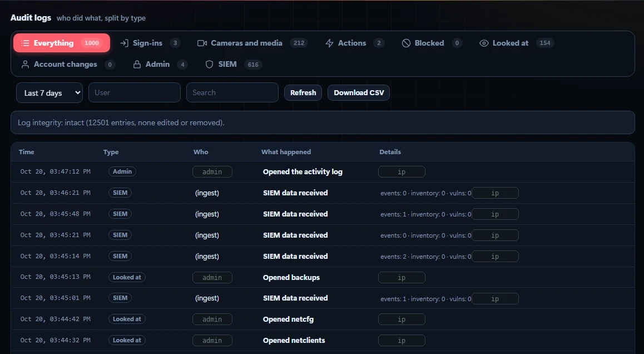Click the ip chip in Opened netcfg row

pyautogui.click(x=402, y=319)
